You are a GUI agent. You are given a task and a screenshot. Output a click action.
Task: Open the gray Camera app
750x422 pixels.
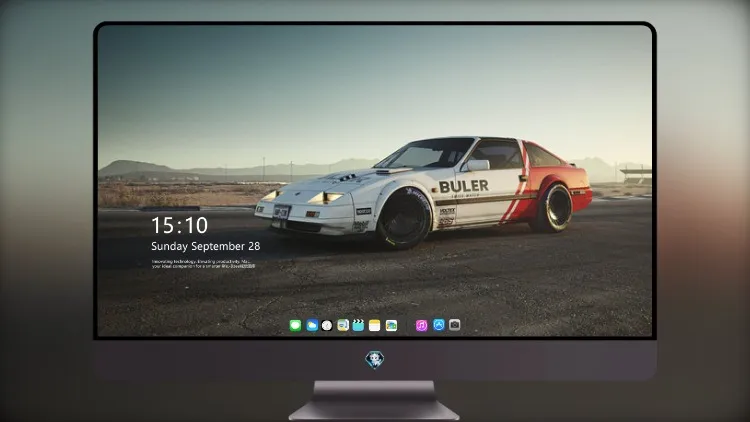[x=455, y=325]
